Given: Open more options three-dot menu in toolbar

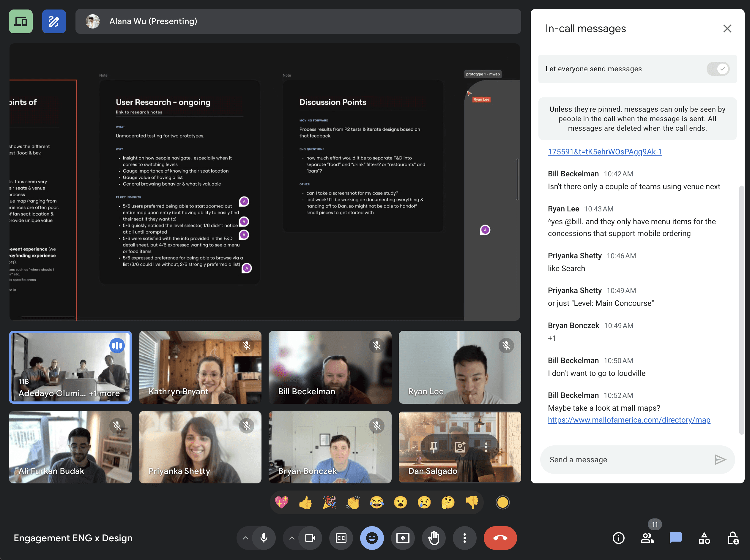Looking at the screenshot, I should 464,538.
